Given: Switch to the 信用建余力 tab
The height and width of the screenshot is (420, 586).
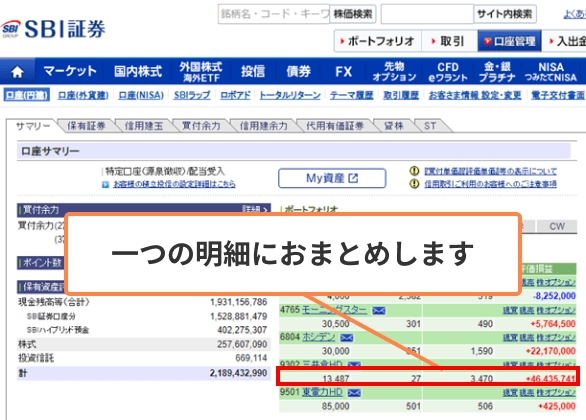Looking at the screenshot, I should (263, 126).
